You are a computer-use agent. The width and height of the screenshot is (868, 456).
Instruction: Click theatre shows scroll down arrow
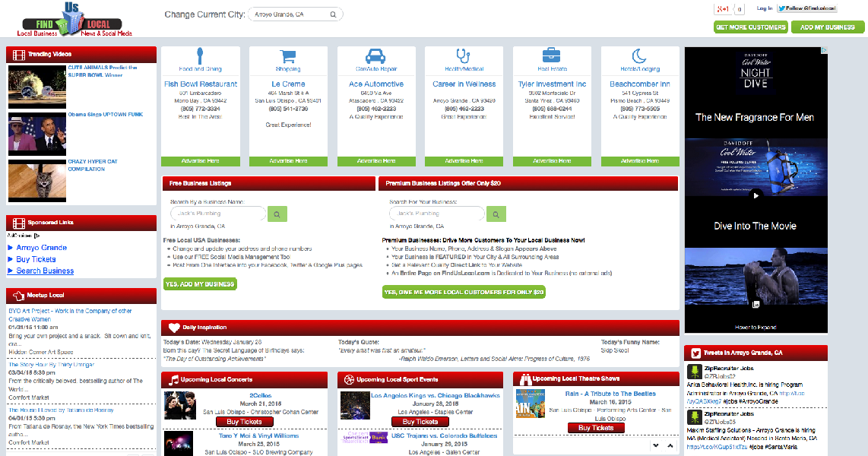656,445
